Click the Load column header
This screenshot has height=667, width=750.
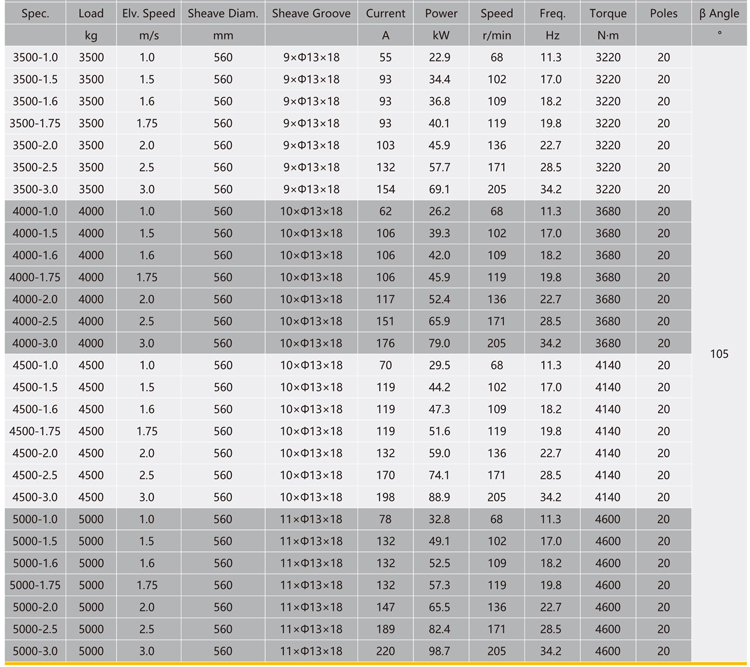91,14
